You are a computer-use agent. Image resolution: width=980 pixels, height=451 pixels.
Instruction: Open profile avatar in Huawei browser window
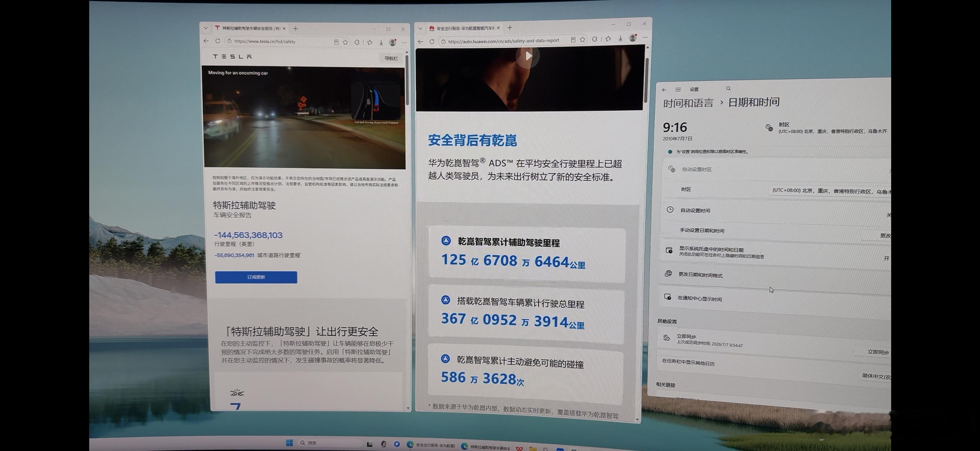click(x=633, y=38)
